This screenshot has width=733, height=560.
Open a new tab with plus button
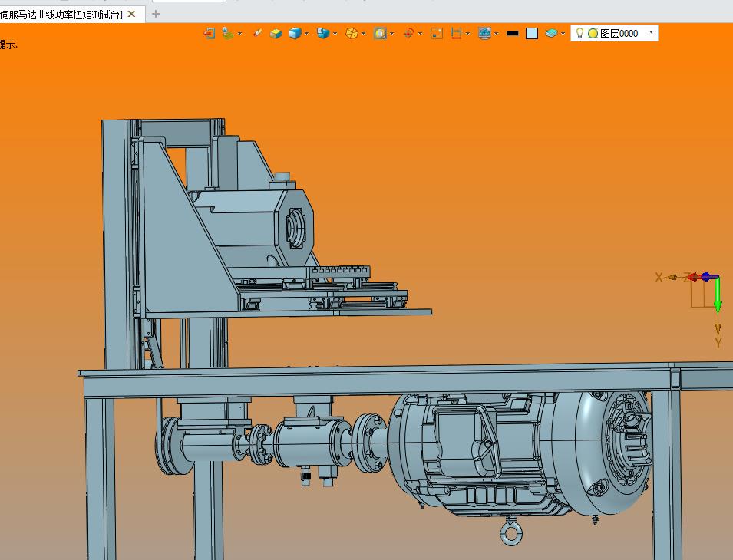click(x=156, y=14)
